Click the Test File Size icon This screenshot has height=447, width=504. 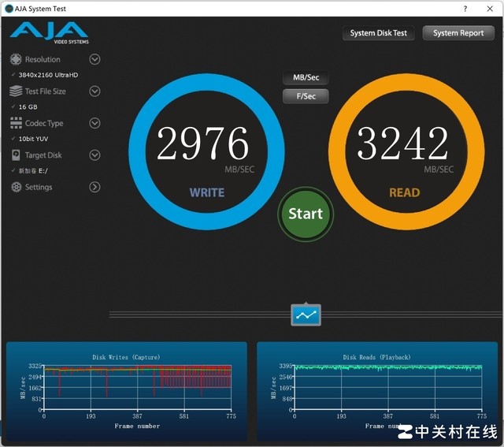tap(16, 91)
